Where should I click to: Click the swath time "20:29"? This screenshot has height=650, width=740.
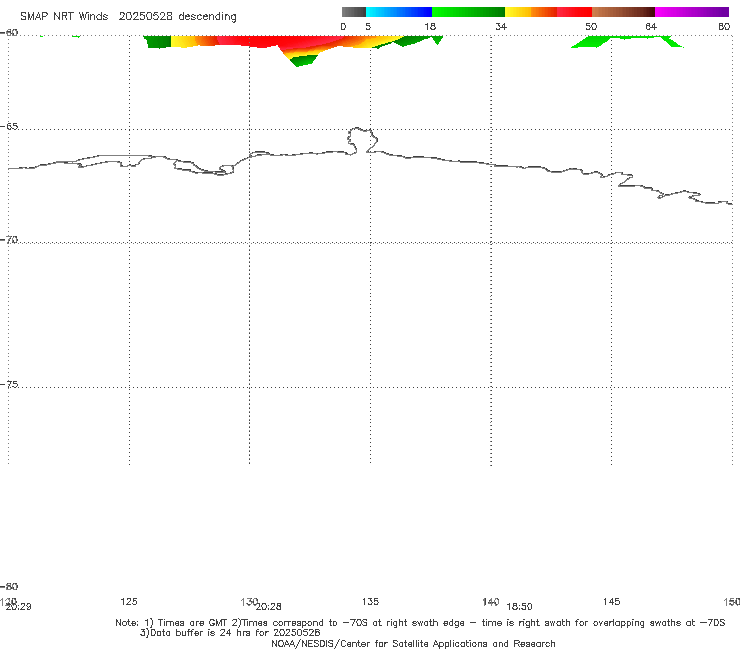pyautogui.click(x=18, y=607)
